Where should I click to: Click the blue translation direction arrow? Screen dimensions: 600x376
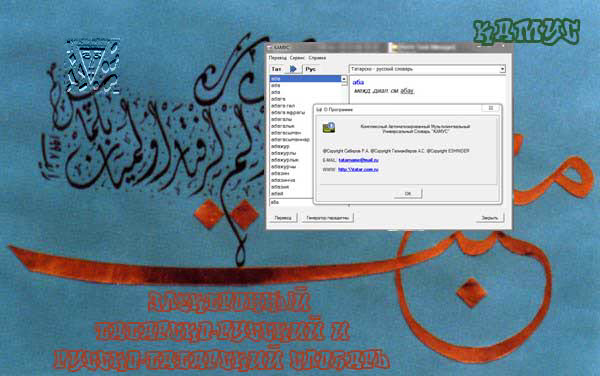(293, 69)
